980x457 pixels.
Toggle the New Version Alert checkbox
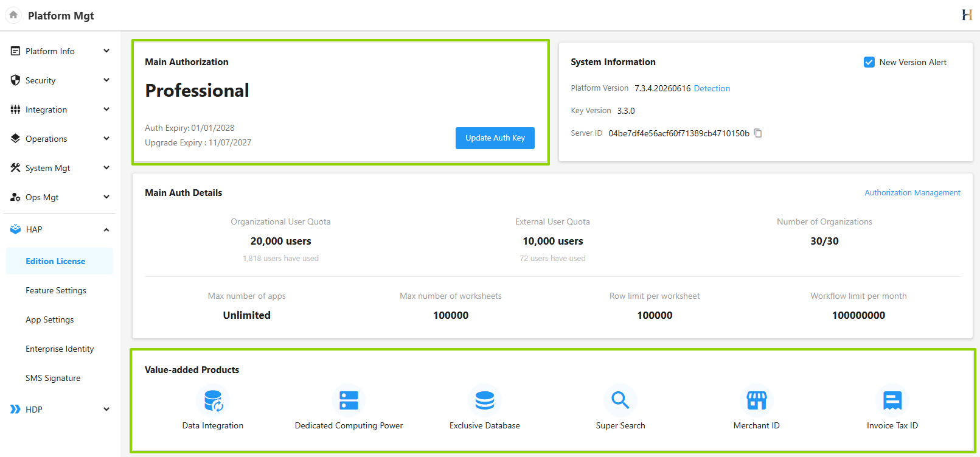(869, 62)
